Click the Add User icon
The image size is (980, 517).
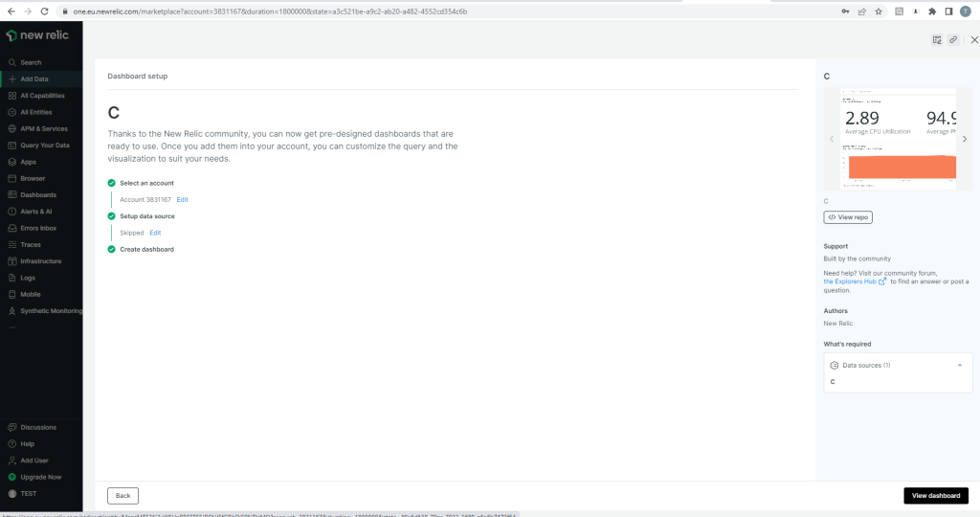point(11,461)
